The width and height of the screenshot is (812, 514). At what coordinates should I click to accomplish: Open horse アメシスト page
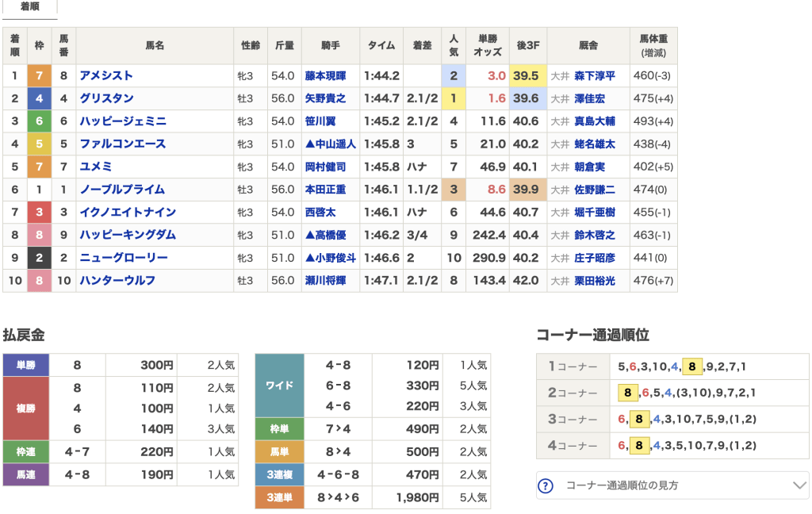coord(106,75)
